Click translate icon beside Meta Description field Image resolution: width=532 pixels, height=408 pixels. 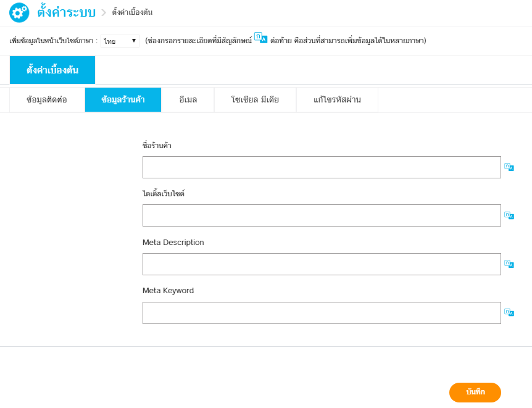[x=509, y=264]
